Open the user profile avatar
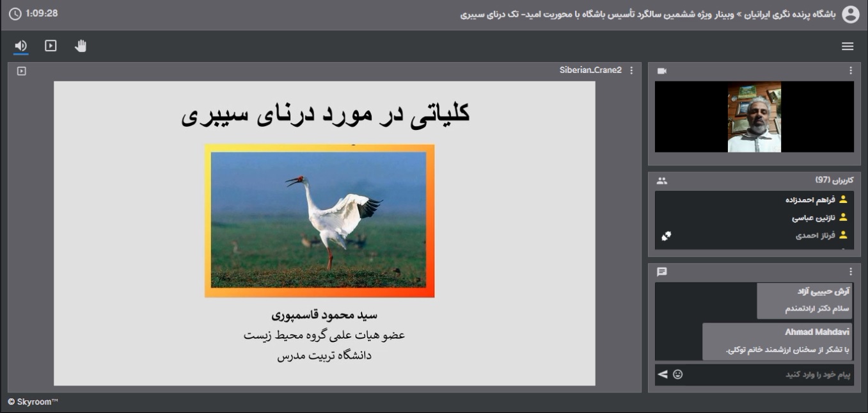 851,15
